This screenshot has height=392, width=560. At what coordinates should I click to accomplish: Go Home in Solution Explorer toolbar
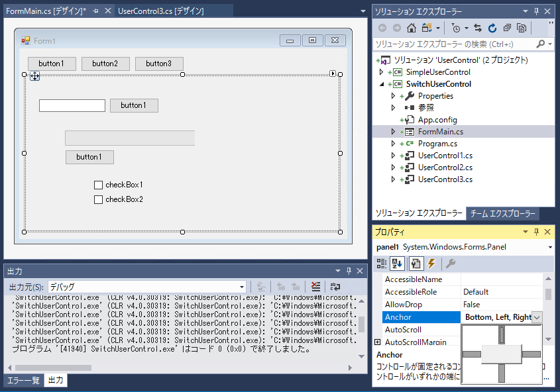click(x=412, y=28)
